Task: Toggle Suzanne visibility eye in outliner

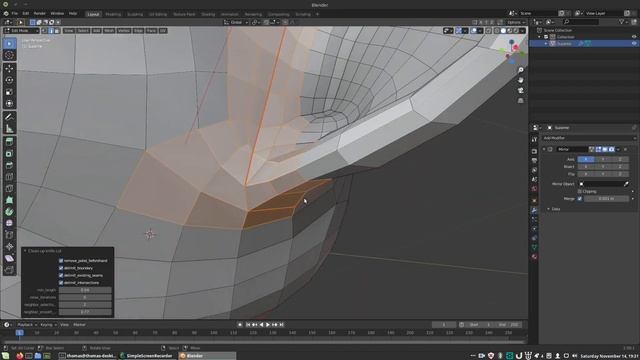Action: [634, 44]
